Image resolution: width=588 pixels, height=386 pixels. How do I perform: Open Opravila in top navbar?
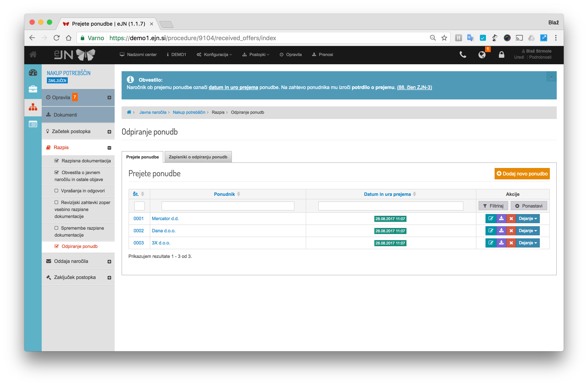click(291, 54)
